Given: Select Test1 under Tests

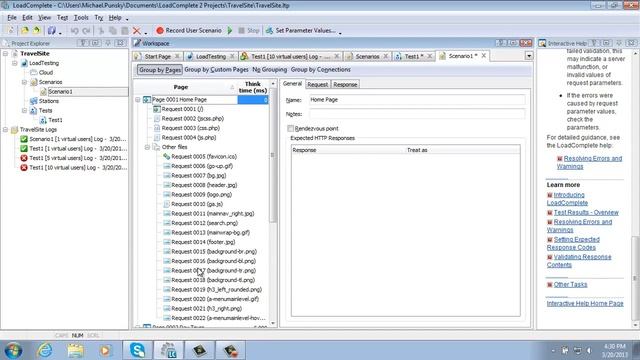Looking at the screenshot, I should tap(56, 120).
